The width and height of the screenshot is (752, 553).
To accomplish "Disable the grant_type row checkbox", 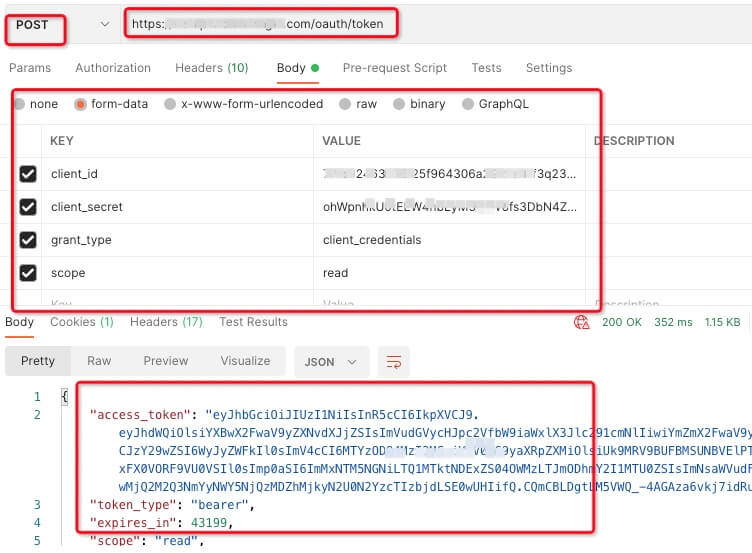I will coord(28,240).
